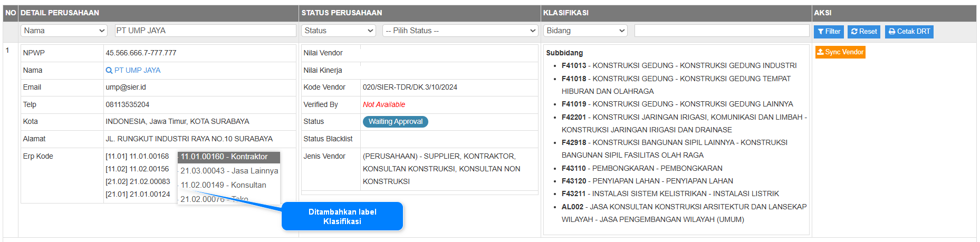Open the Nama field selector dropdown
Screen dimensions: 980x242
tap(64, 31)
